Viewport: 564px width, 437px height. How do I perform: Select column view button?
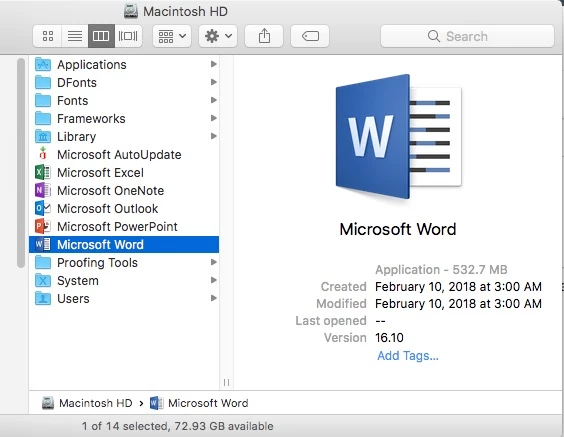(101, 36)
